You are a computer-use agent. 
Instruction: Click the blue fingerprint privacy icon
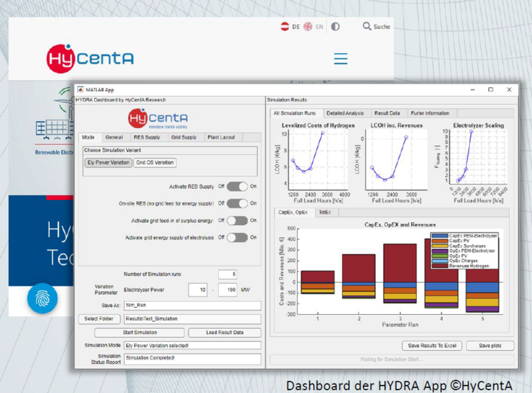tap(42, 298)
